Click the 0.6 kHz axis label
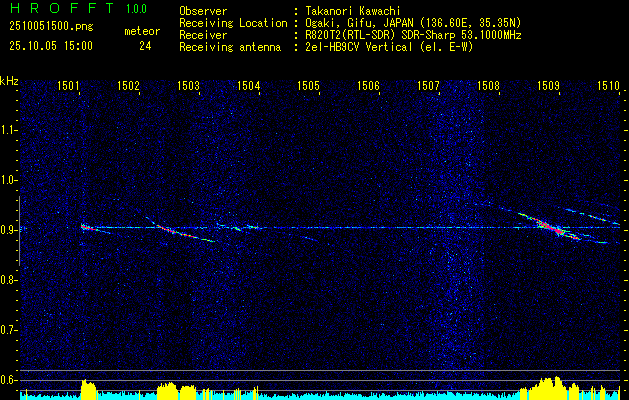This screenshot has height=400, width=629. pos(8,380)
